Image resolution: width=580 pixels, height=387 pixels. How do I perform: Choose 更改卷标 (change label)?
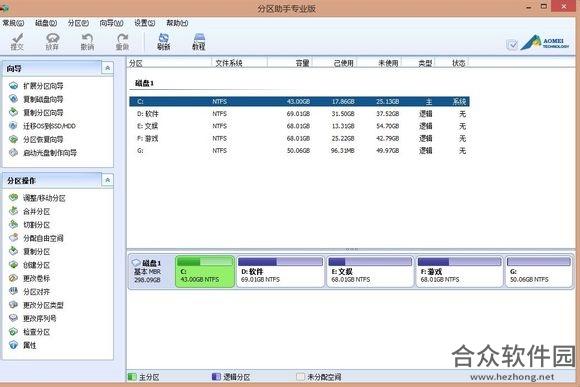tap(30, 278)
